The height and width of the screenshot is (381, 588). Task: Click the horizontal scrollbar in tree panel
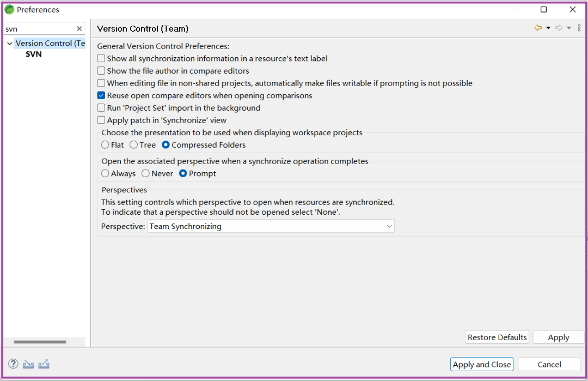click(40, 342)
